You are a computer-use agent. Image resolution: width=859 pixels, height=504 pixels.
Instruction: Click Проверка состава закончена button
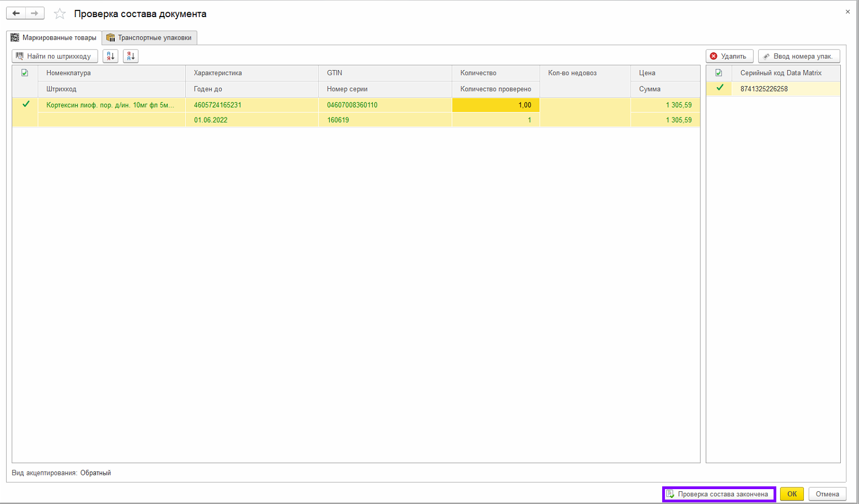pyautogui.click(x=718, y=494)
